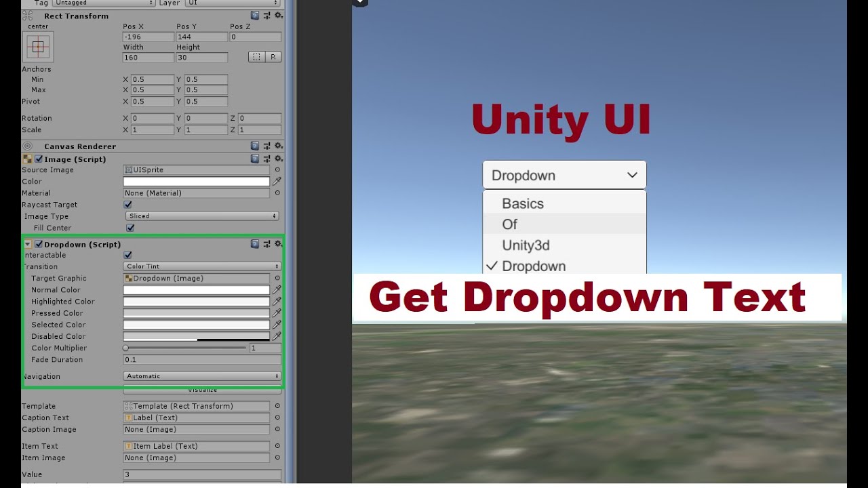This screenshot has height=488, width=868.
Task: Open the Transition dropdown set to Color Tint
Action: tap(202, 266)
